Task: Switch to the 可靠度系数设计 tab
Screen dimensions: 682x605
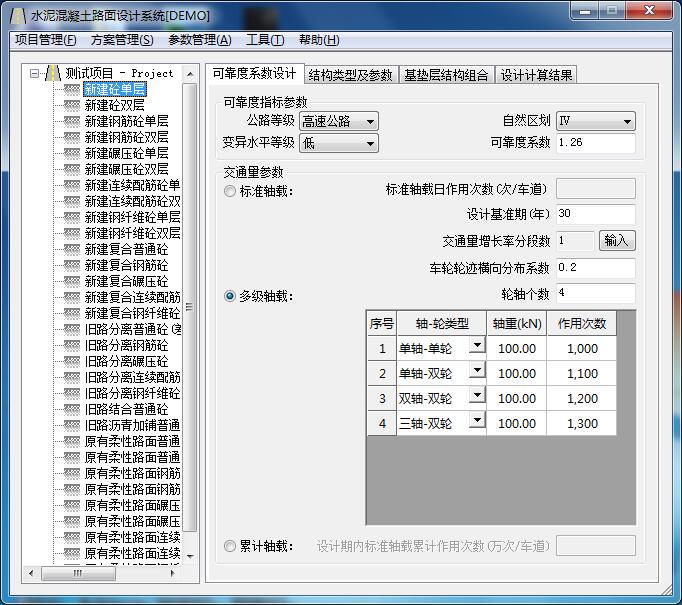Action: 254,73
